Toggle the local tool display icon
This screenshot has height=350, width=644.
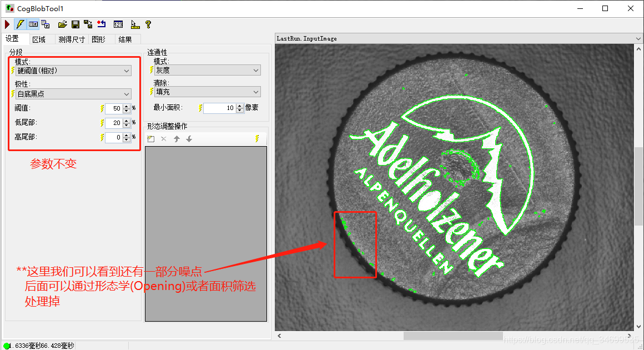[33, 24]
